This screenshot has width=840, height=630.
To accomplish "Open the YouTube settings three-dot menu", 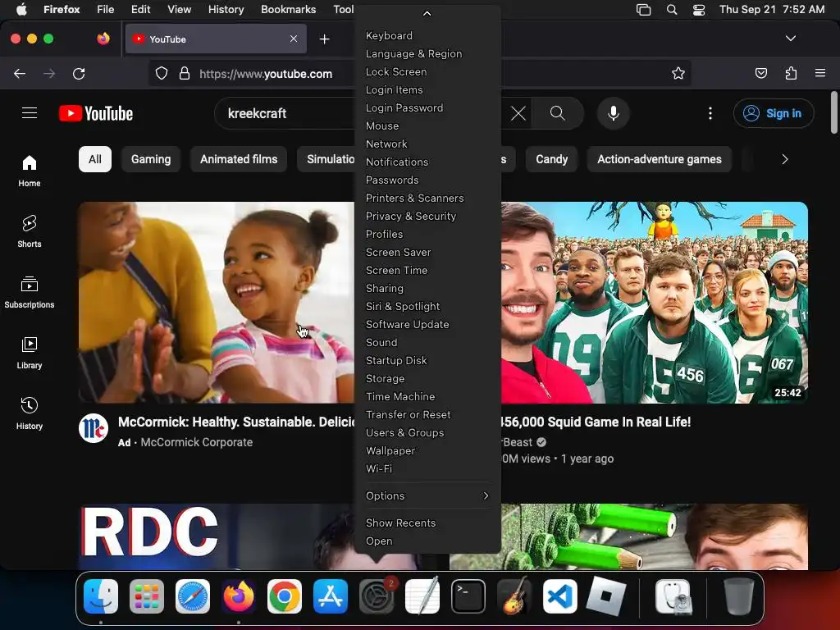I will click(x=710, y=113).
